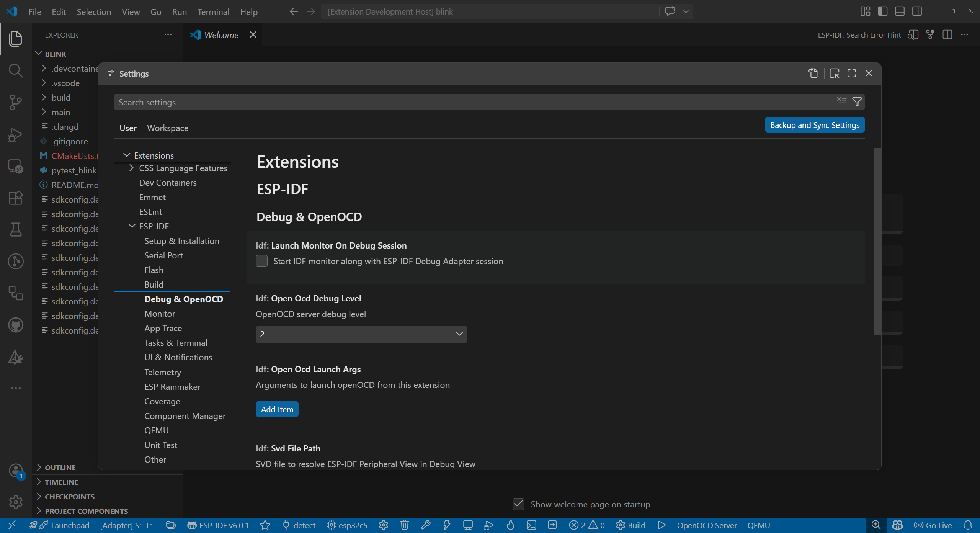980x533 pixels.
Task: Open the Search view in activity bar
Action: 15,70
